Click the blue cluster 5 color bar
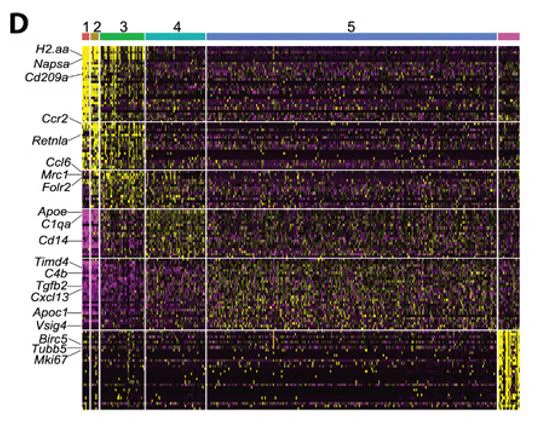Viewport: 541px width, 432px height. point(352,37)
